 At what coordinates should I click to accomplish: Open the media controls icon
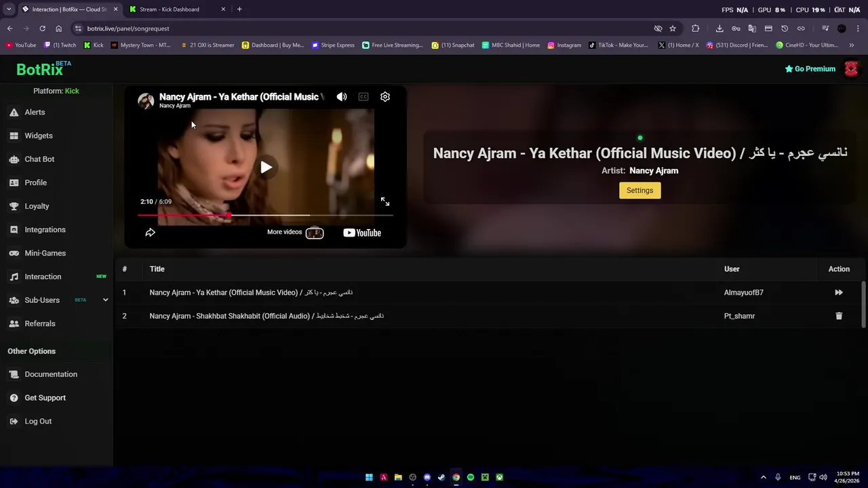point(825,28)
